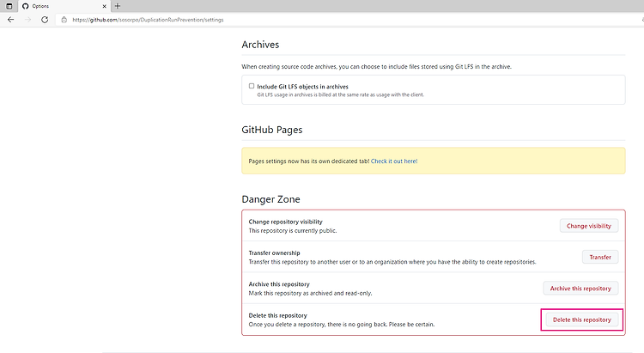Click the browser forward arrow
Image resolution: width=644 pixels, height=353 pixels.
27,19
